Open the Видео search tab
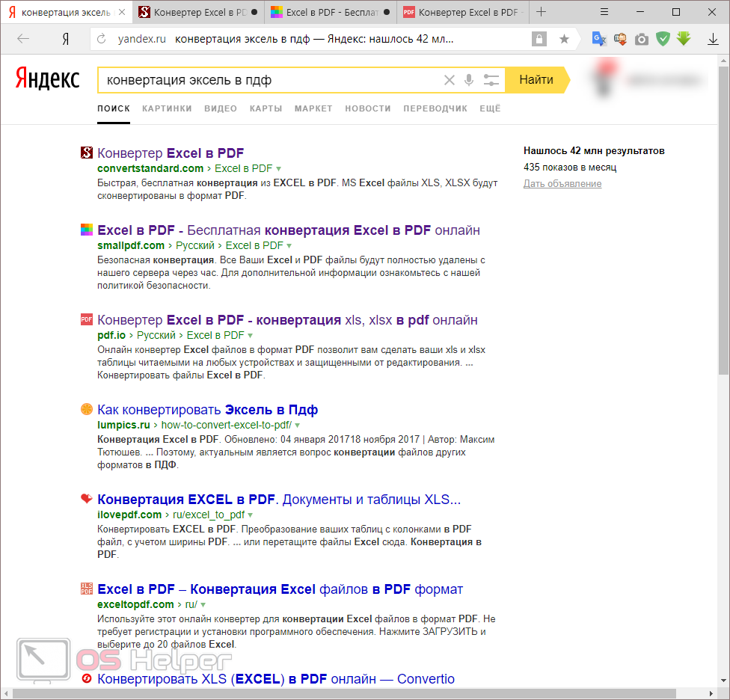Image resolution: width=730 pixels, height=700 pixels. [221, 108]
